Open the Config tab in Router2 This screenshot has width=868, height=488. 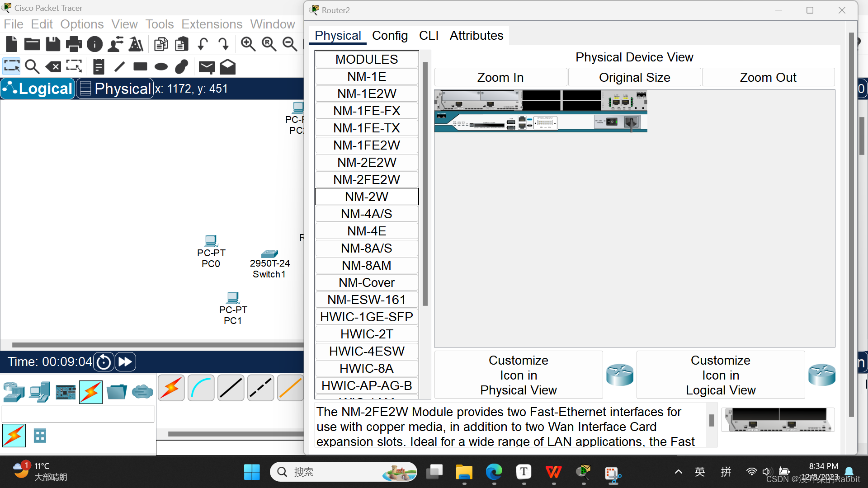pos(390,35)
